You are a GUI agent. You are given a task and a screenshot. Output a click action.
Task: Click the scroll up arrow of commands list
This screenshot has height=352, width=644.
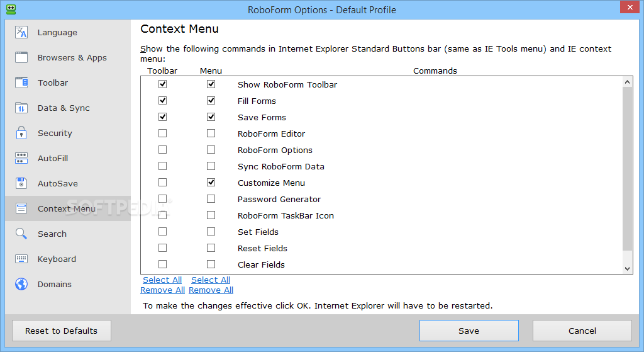(627, 82)
